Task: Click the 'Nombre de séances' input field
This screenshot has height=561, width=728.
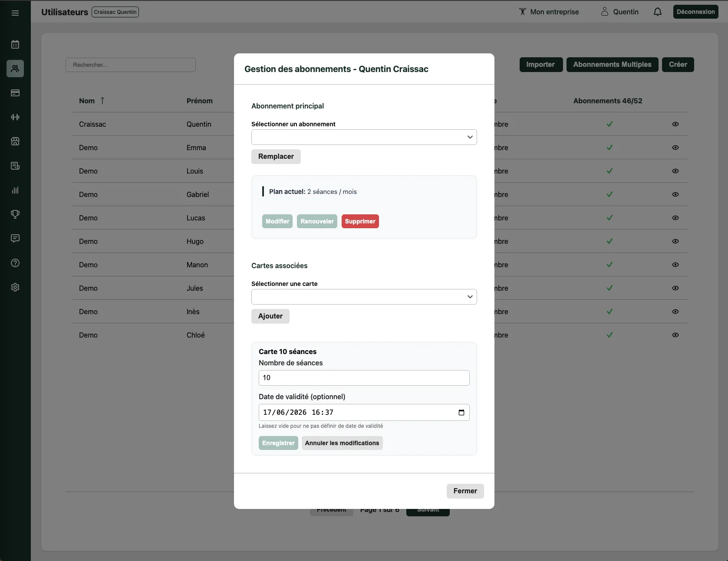Action: click(x=364, y=378)
